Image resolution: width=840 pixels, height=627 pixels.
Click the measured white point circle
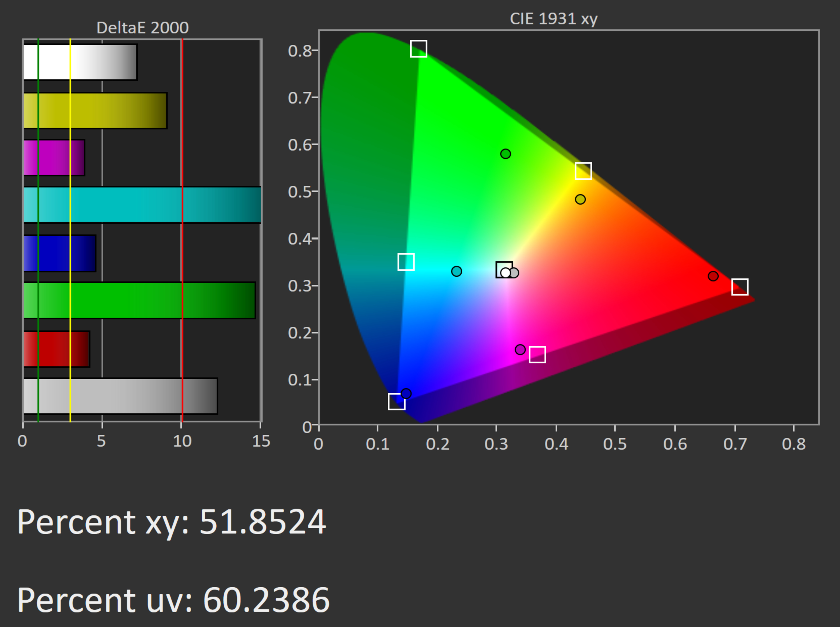click(505, 273)
